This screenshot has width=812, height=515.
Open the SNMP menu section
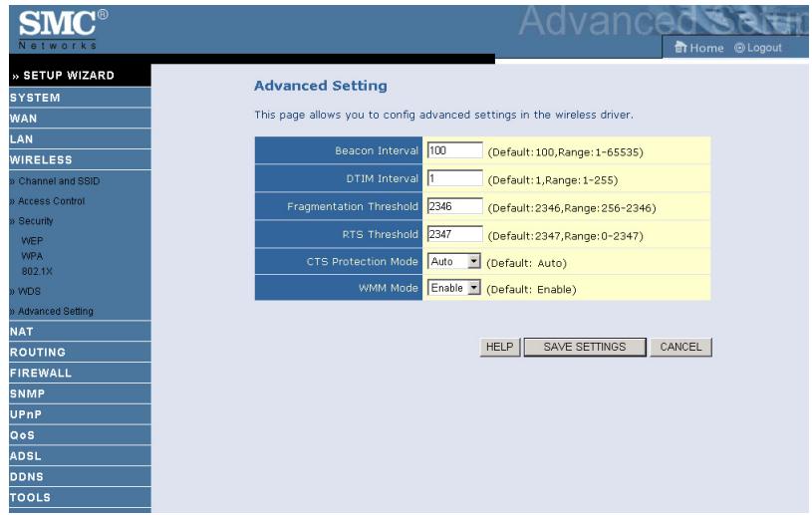[80, 393]
